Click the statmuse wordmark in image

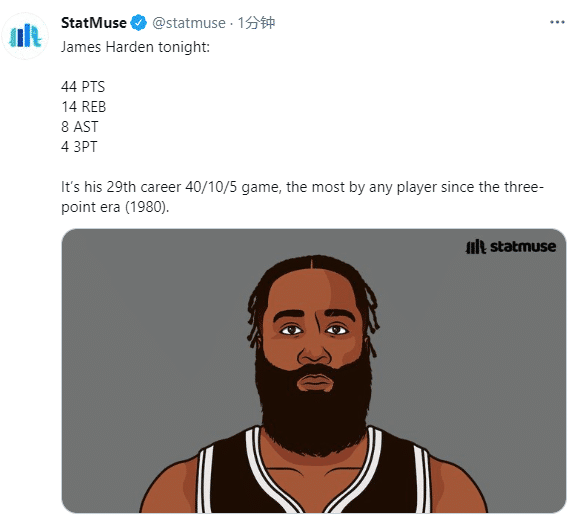[x=523, y=247]
